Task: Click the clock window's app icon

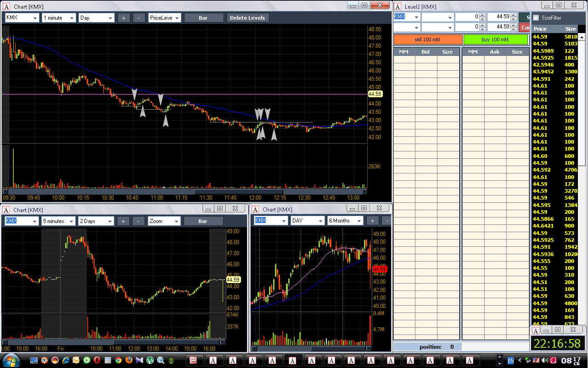Action: point(535,330)
